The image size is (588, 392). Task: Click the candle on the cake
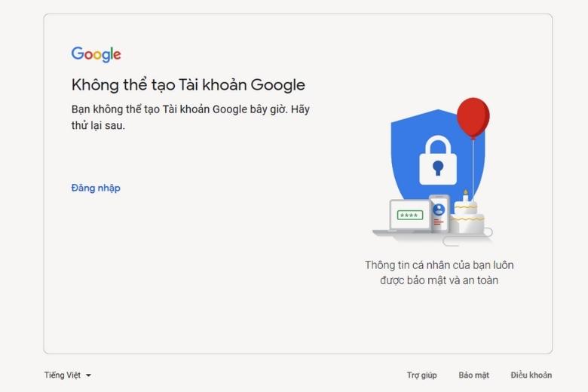(x=465, y=196)
